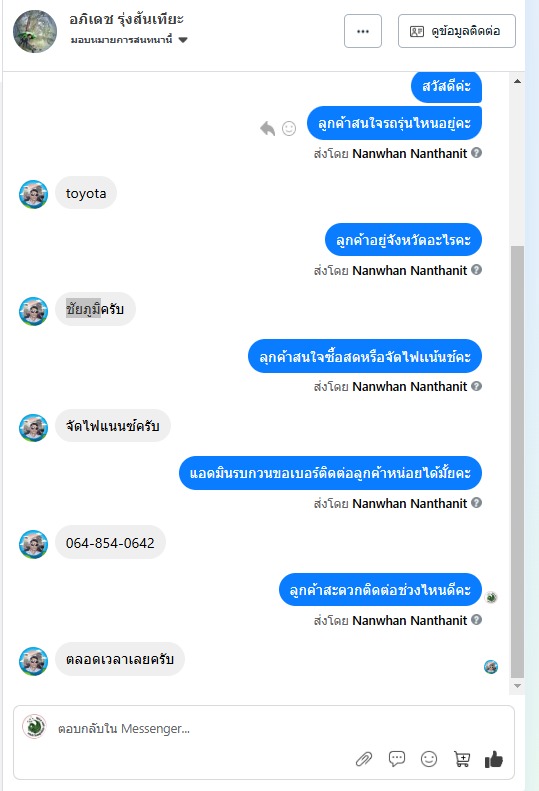Click customer avatar beside toyota message

coord(33,194)
